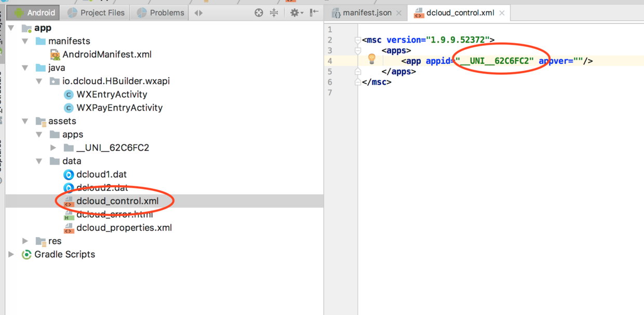Switch to the Project Files tab
Image resolution: width=644 pixels, height=315 pixels.
click(96, 12)
